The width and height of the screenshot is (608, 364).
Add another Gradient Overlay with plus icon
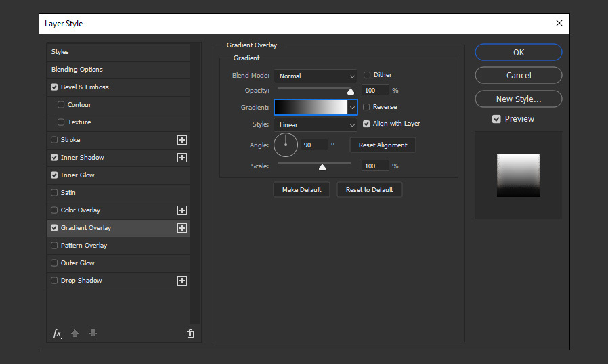[x=182, y=228]
